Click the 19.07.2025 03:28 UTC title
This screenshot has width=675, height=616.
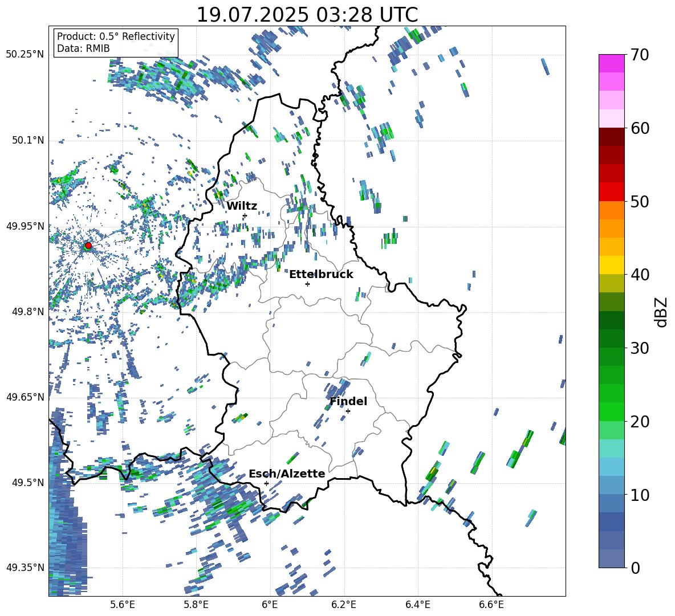pos(307,15)
